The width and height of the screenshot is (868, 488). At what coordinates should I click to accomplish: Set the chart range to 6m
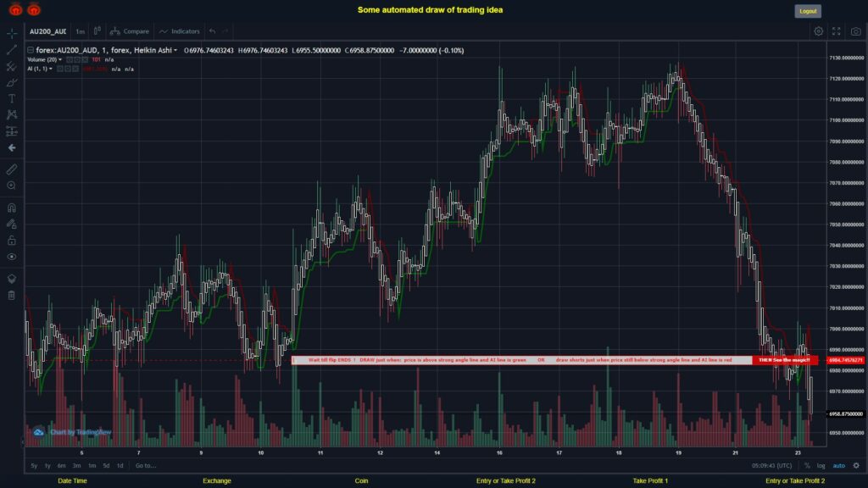click(x=61, y=465)
